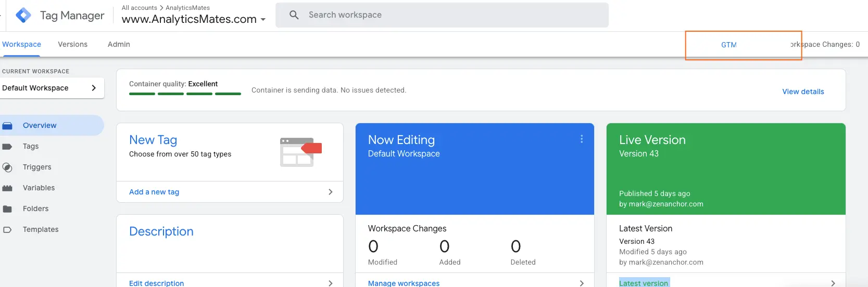Click the Edit description chevron
868x287 pixels.
click(330, 283)
